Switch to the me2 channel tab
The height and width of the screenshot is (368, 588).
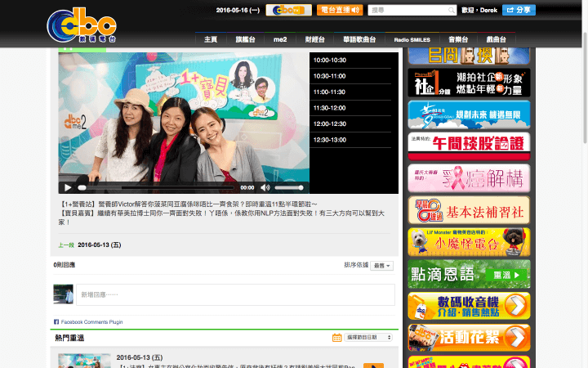280,39
